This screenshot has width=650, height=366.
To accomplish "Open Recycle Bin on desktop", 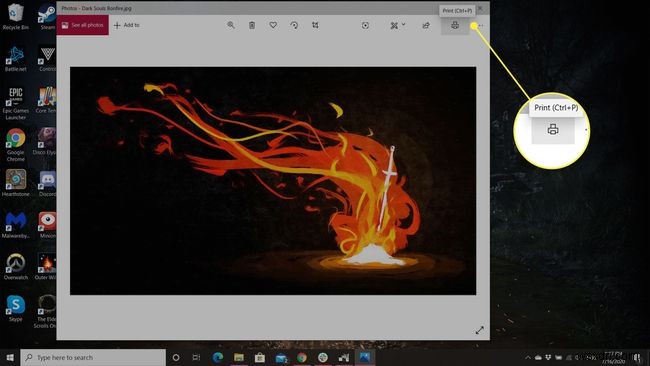I will tap(16, 17).
